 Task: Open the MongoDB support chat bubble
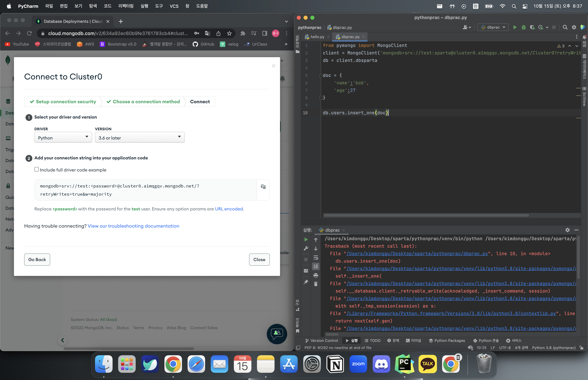[x=277, y=334]
